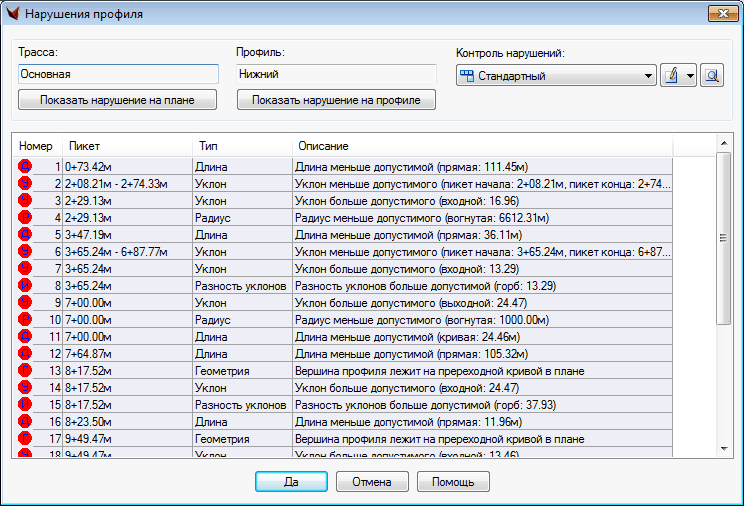The image size is (744, 506).
Task: Confirm the dialog with the Да button
Action: 291,482
